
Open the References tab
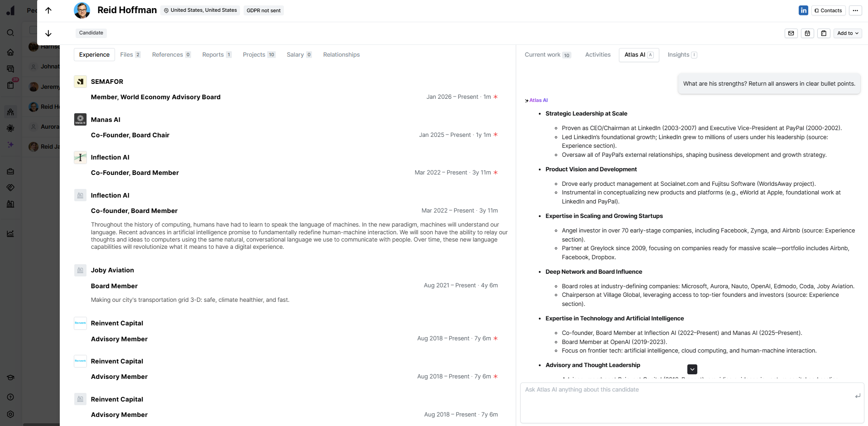[172, 54]
